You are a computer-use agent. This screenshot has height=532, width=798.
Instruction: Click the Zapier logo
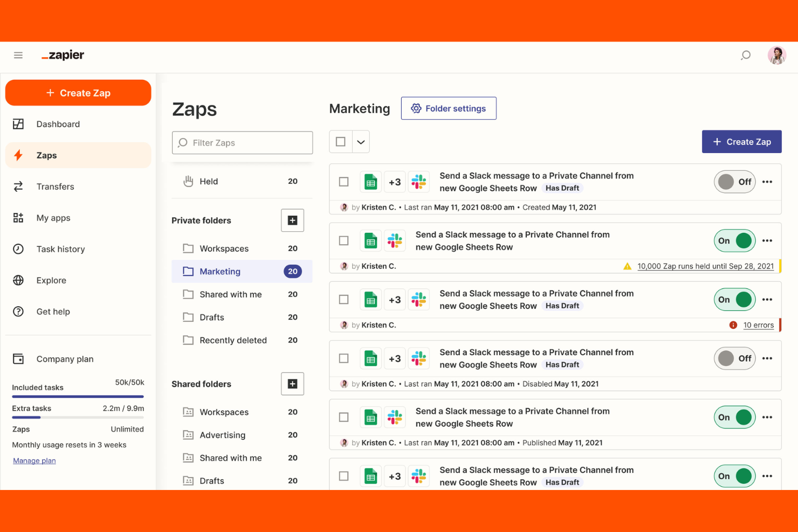[63, 55]
